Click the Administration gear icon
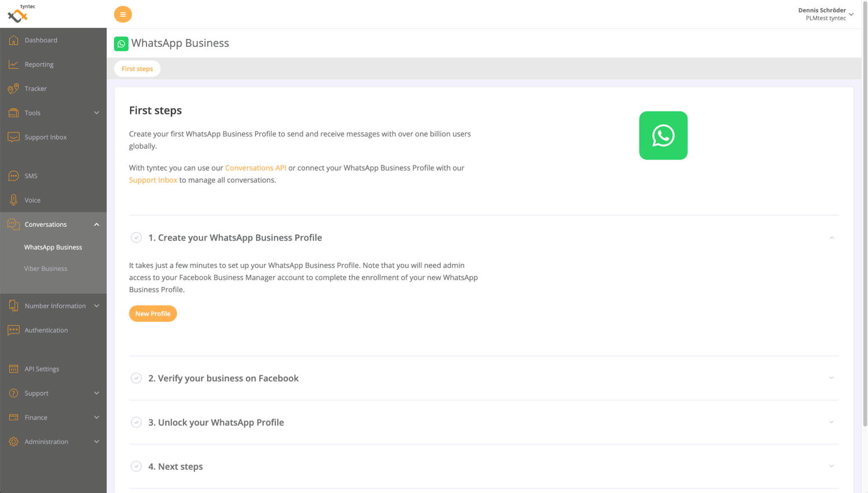 tap(13, 442)
